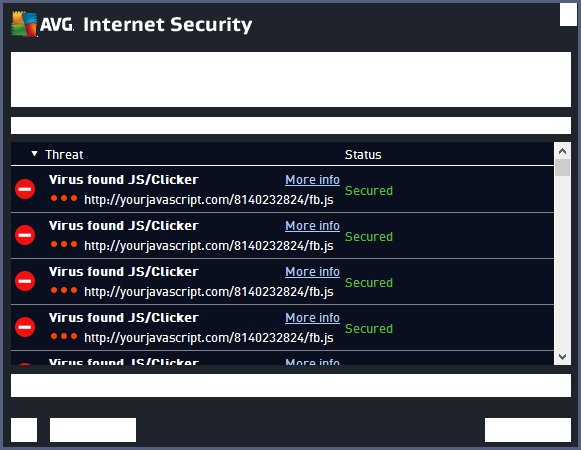Image resolution: width=581 pixels, height=450 pixels.
Task: Click Secured status of first threat
Action: click(x=369, y=191)
